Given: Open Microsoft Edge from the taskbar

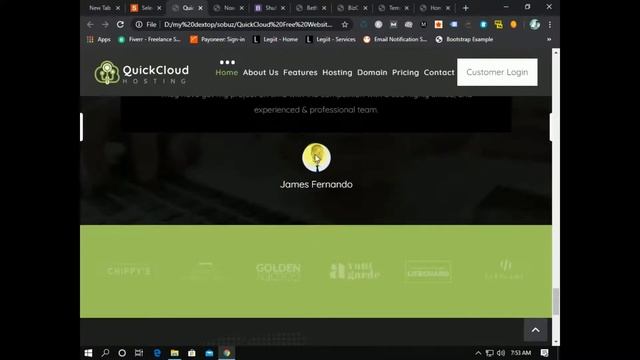Looking at the screenshot, I should pos(157,353).
